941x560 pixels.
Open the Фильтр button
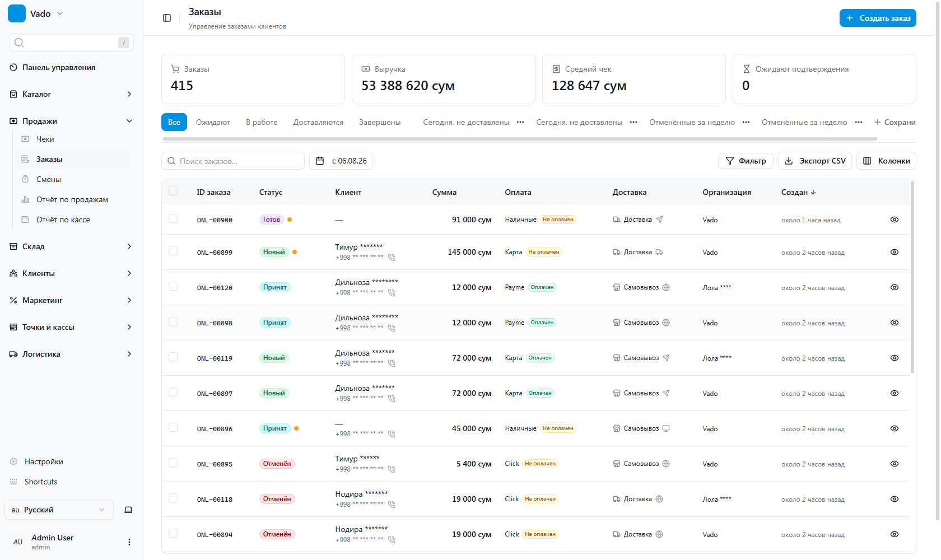click(746, 161)
